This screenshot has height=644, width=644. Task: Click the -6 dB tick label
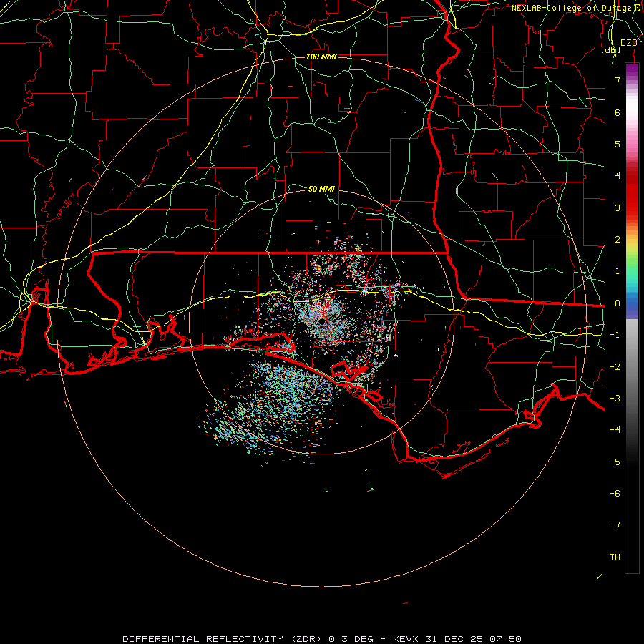615,494
